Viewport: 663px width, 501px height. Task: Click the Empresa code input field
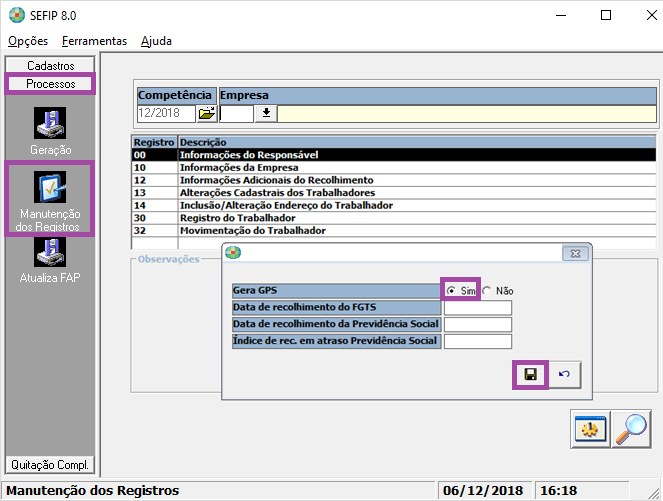coord(236,113)
